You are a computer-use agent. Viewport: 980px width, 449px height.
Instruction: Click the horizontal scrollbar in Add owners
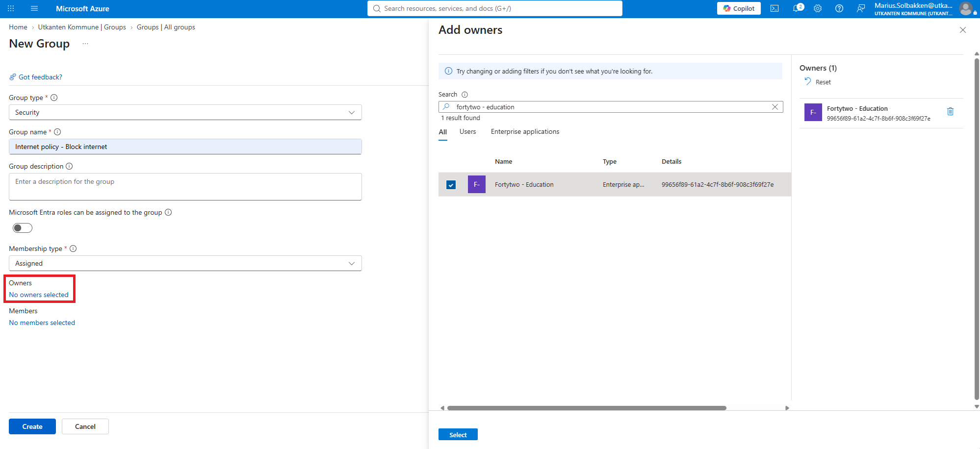(x=587, y=408)
